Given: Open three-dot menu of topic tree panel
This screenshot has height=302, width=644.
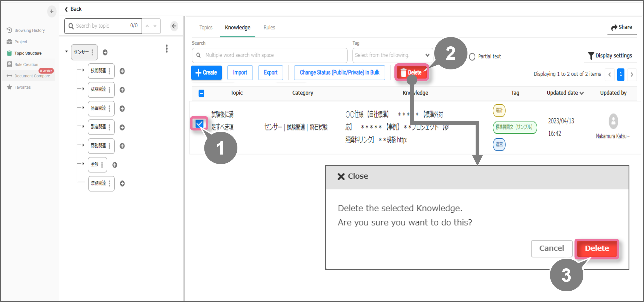Looking at the screenshot, I should point(167,49).
